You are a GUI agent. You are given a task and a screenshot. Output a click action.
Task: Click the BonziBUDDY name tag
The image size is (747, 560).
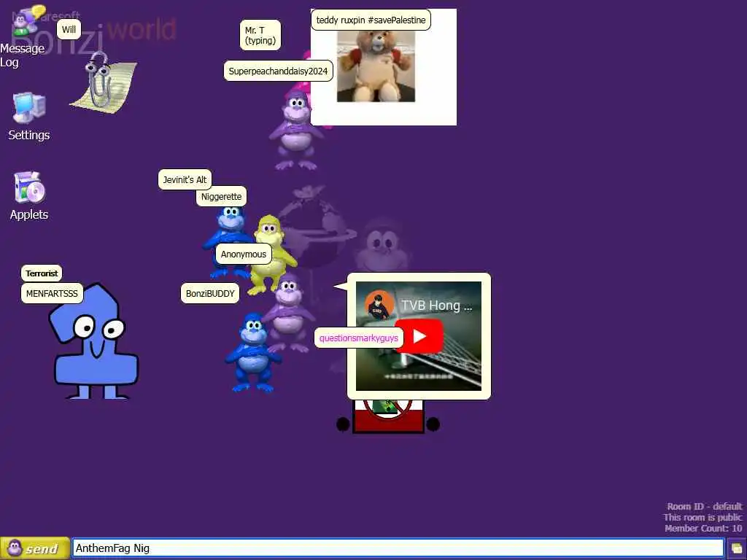pos(210,293)
